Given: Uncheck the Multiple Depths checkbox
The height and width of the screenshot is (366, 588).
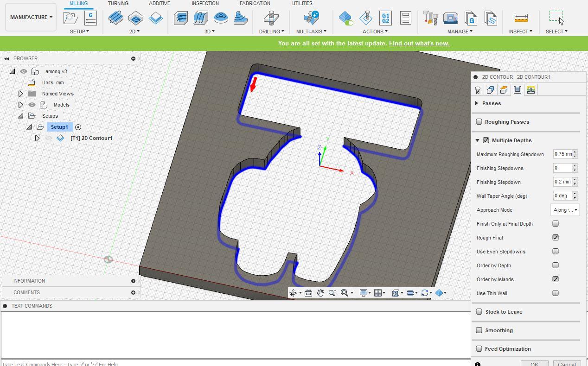Looking at the screenshot, I should pyautogui.click(x=486, y=140).
